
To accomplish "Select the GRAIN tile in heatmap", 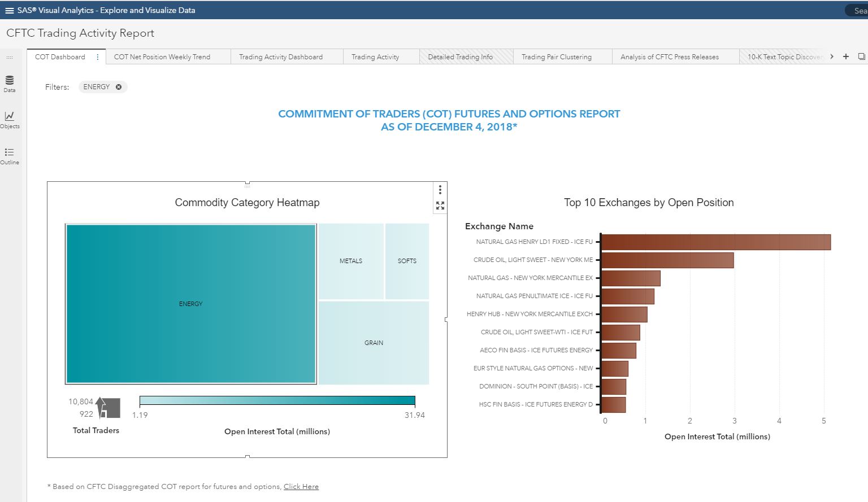I will (x=374, y=343).
